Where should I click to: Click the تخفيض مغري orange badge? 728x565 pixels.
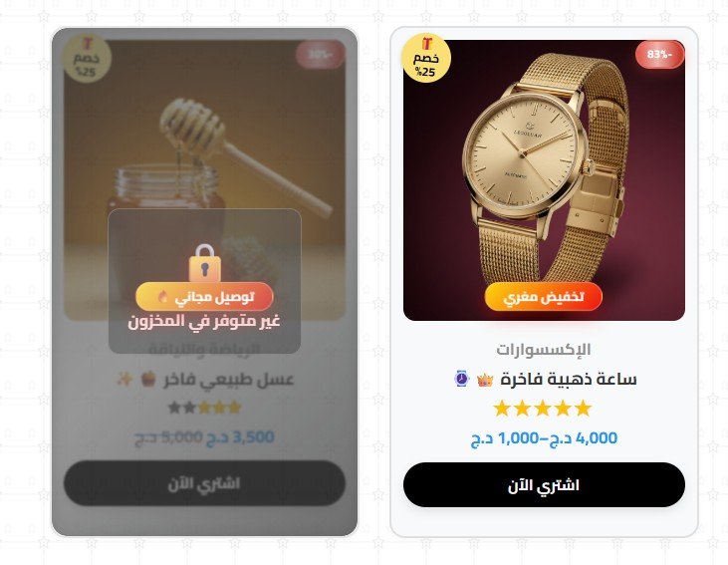(x=543, y=296)
